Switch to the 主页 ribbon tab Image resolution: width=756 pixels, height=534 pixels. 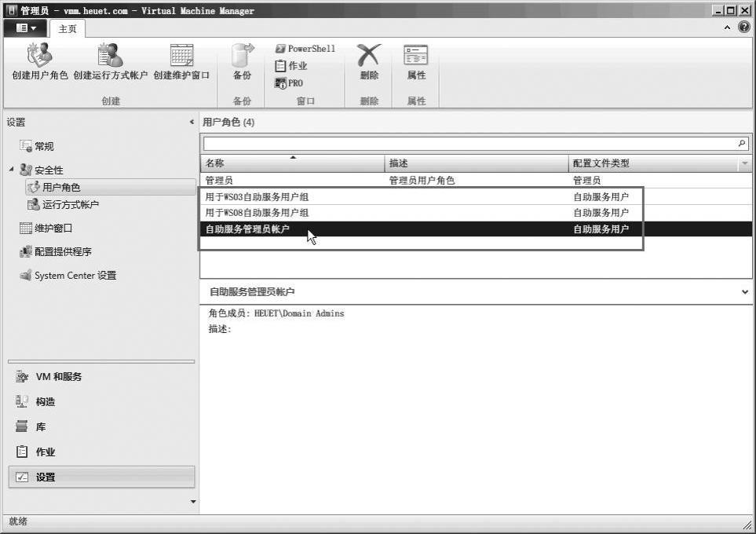[68, 28]
